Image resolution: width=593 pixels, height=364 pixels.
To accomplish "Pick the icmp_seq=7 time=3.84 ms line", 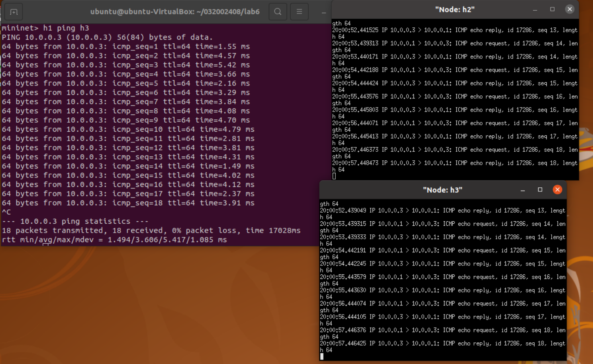I will 126,102.
